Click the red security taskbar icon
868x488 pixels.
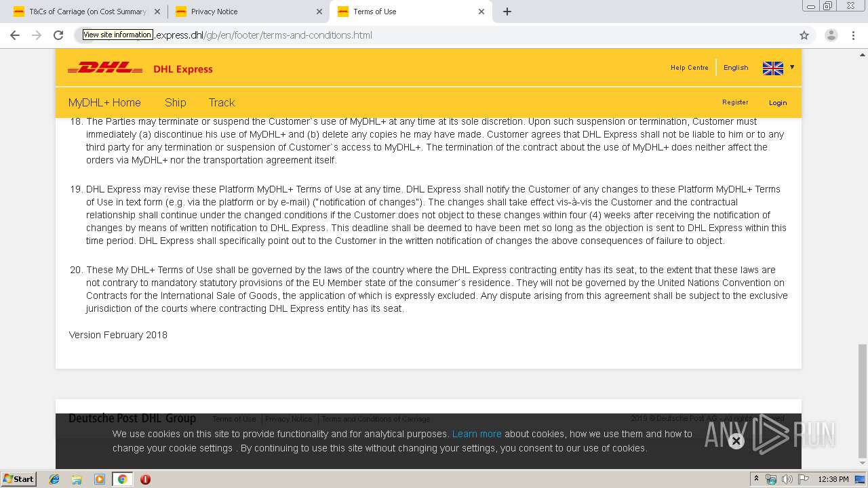(x=145, y=479)
